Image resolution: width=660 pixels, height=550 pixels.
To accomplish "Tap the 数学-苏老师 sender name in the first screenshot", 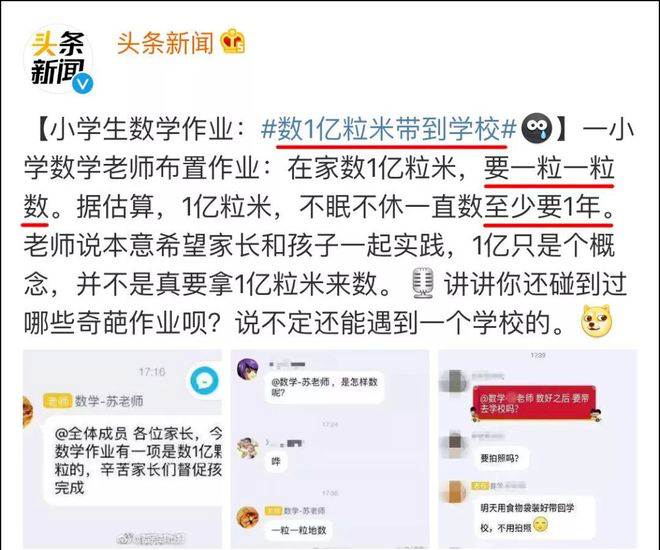I will click(x=109, y=401).
